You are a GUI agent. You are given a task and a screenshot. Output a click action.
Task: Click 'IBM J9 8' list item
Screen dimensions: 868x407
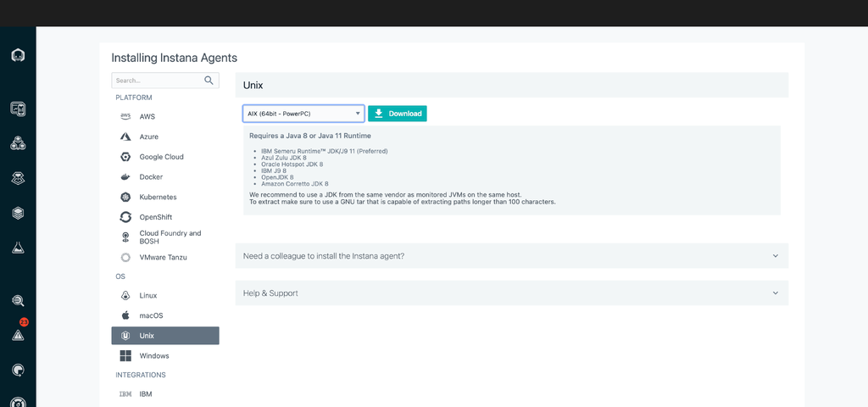click(x=274, y=170)
